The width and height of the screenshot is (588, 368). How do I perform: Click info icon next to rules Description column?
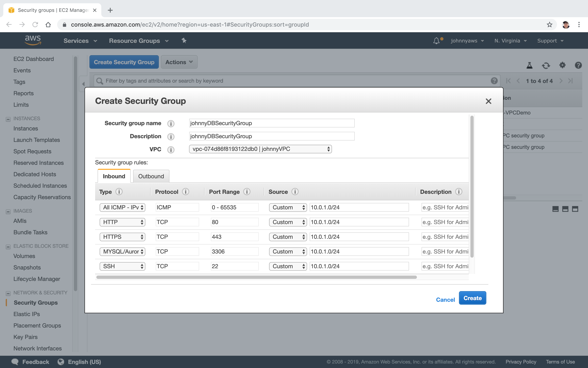click(459, 192)
